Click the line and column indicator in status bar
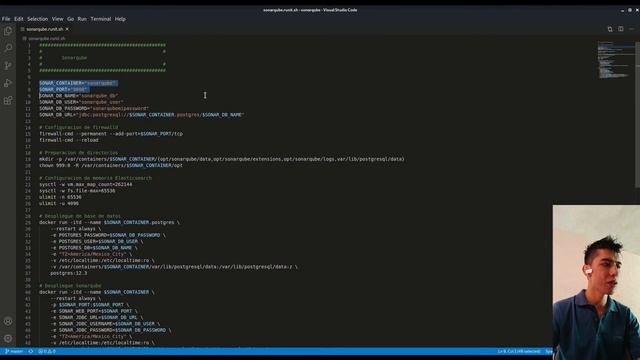The image size is (640, 360). [519, 351]
